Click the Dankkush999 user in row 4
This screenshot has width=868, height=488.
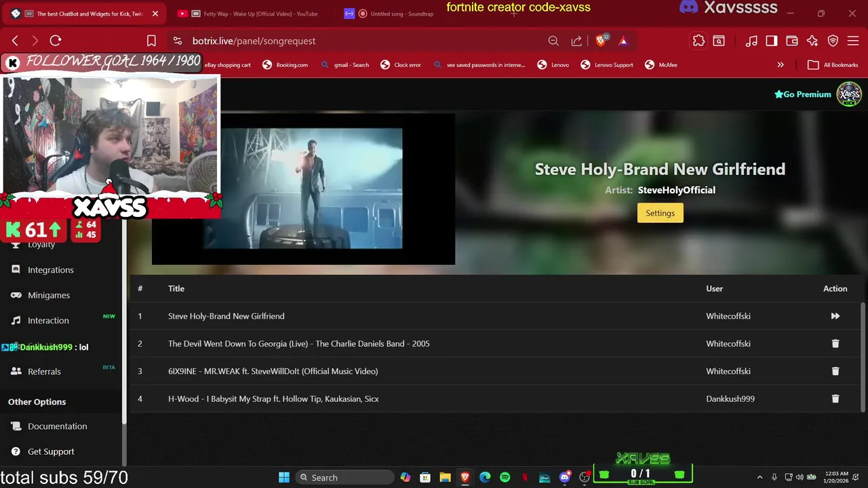click(730, 399)
